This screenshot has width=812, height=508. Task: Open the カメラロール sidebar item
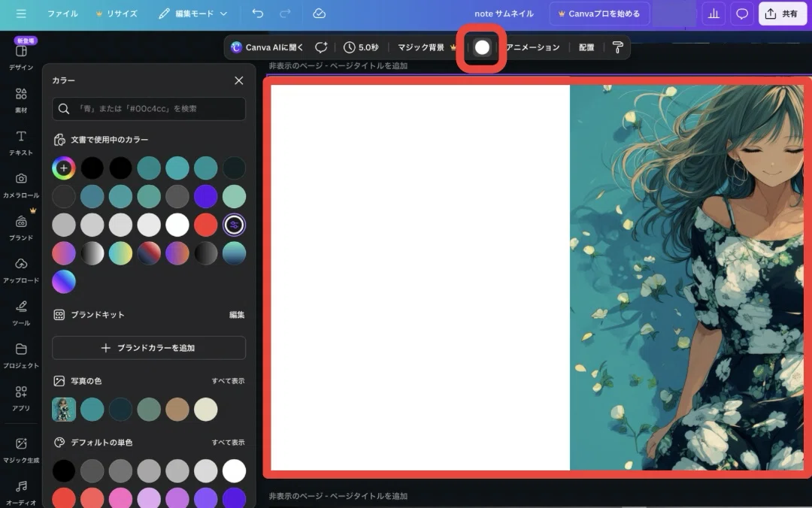tap(21, 186)
